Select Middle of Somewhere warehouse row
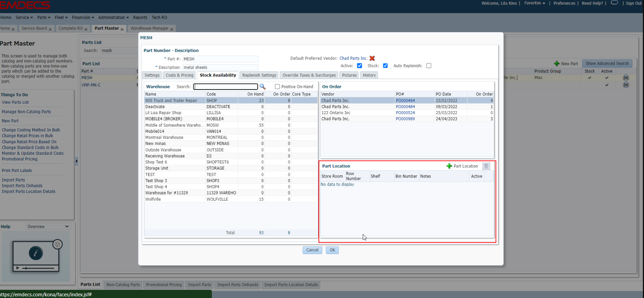The height and width of the screenshot is (298, 644). click(231, 125)
